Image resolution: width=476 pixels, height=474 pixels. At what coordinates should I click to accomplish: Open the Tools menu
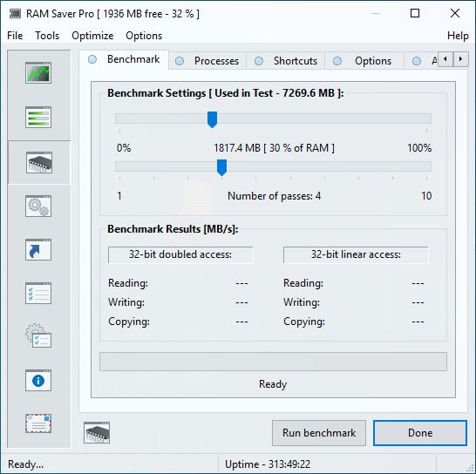47,36
